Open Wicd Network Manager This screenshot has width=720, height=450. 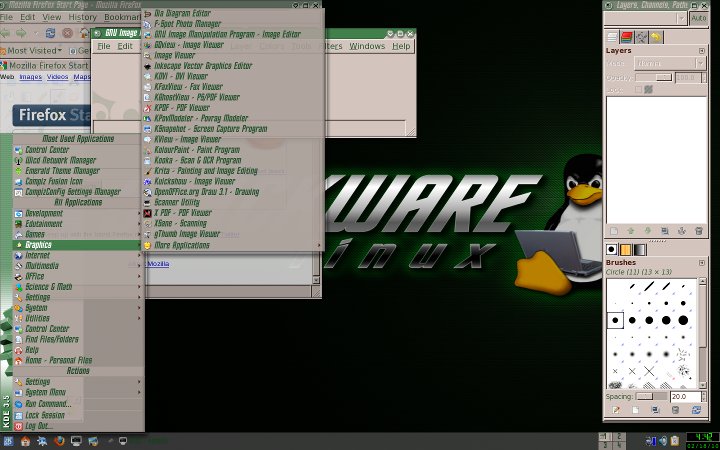click(x=77, y=160)
